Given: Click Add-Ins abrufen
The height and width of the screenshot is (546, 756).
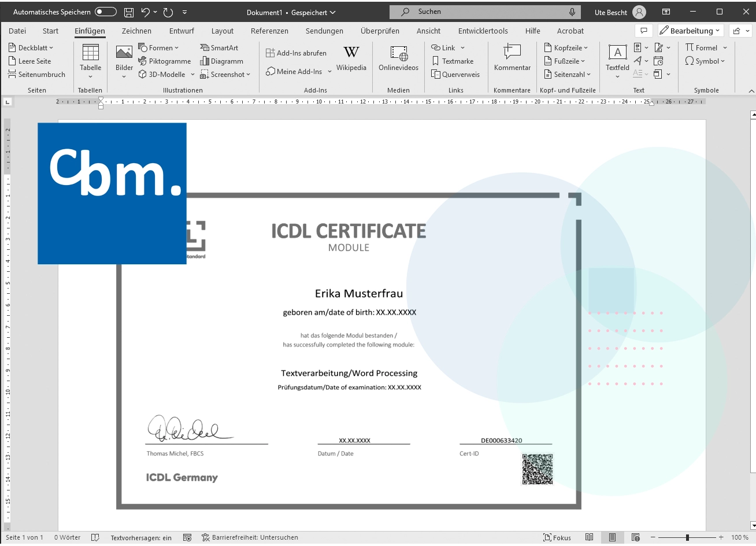Looking at the screenshot, I should 297,53.
